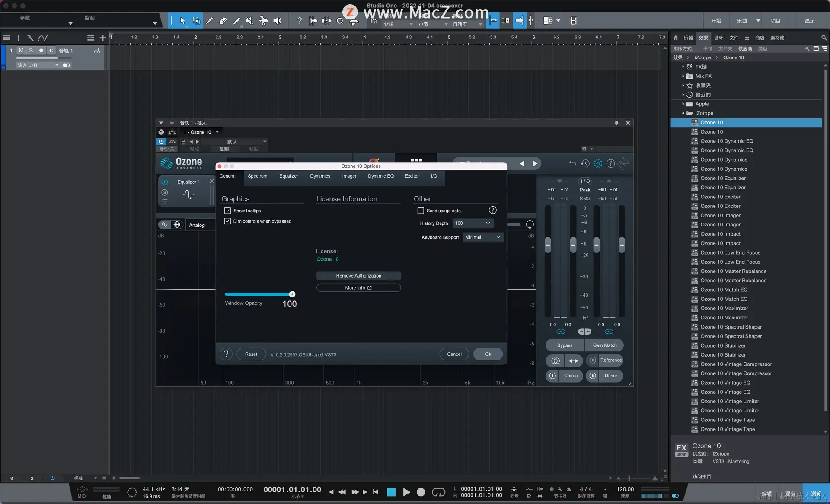Click the transport Record button
The width and height of the screenshot is (830, 504).
tap(421, 492)
